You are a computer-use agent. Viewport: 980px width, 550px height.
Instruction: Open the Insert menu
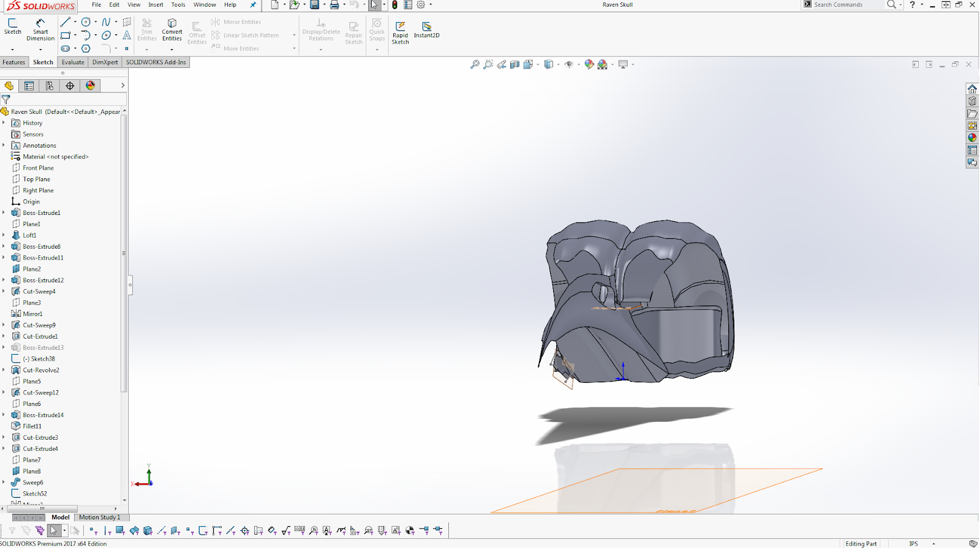point(156,5)
